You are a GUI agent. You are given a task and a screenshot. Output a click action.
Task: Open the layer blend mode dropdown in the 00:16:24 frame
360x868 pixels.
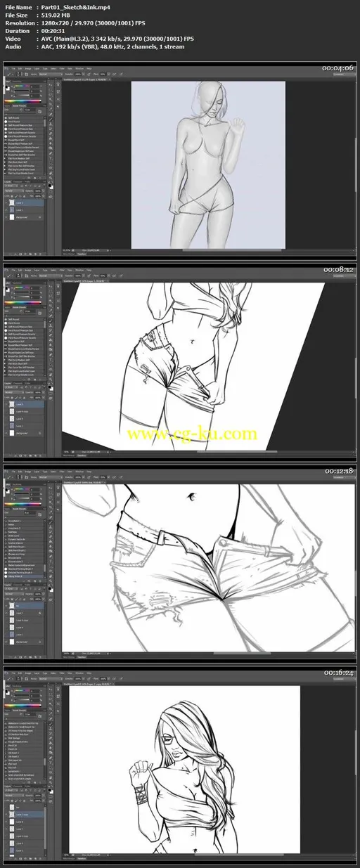(x=14, y=795)
